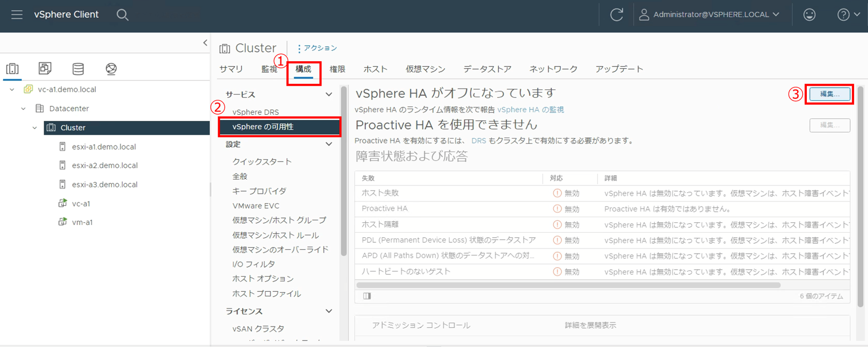Switch to Networking inventory view
The height and width of the screenshot is (347, 868).
tap(111, 69)
